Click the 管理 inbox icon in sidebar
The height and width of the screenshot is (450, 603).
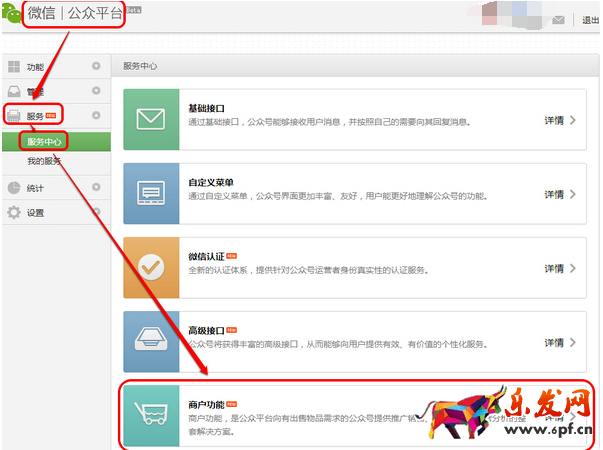click(14, 91)
